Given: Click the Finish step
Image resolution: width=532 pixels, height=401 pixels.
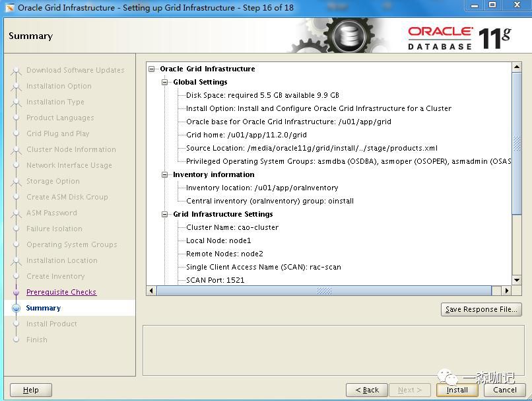Looking at the screenshot, I should click(x=37, y=340).
